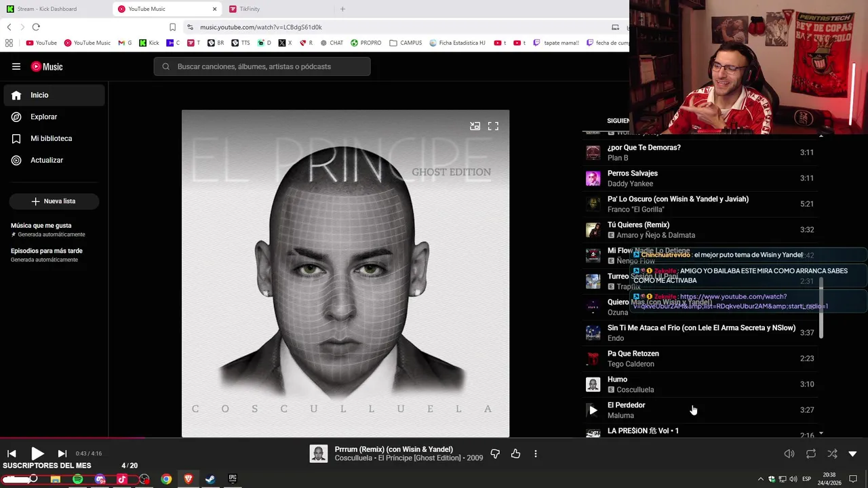The width and height of the screenshot is (868, 488).
Task: Open Kick bookmark
Action: (x=149, y=43)
